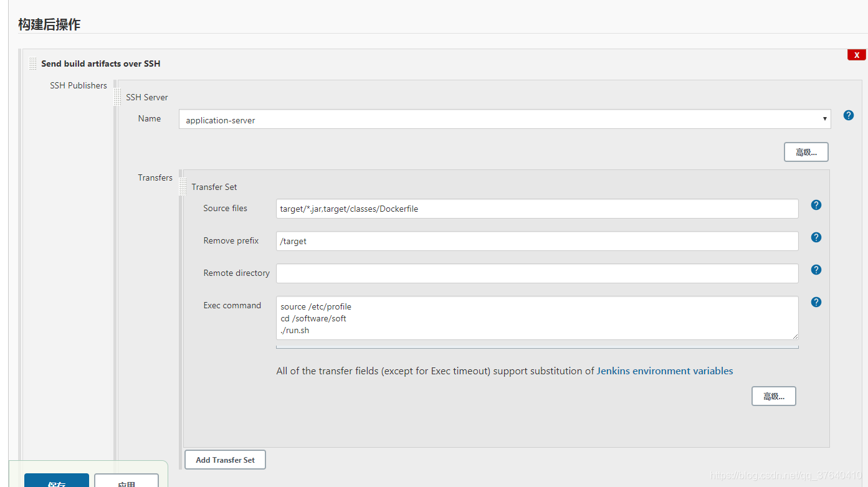Image resolution: width=868 pixels, height=487 pixels.
Task: Click the SSH Publishers label
Action: pos(79,85)
